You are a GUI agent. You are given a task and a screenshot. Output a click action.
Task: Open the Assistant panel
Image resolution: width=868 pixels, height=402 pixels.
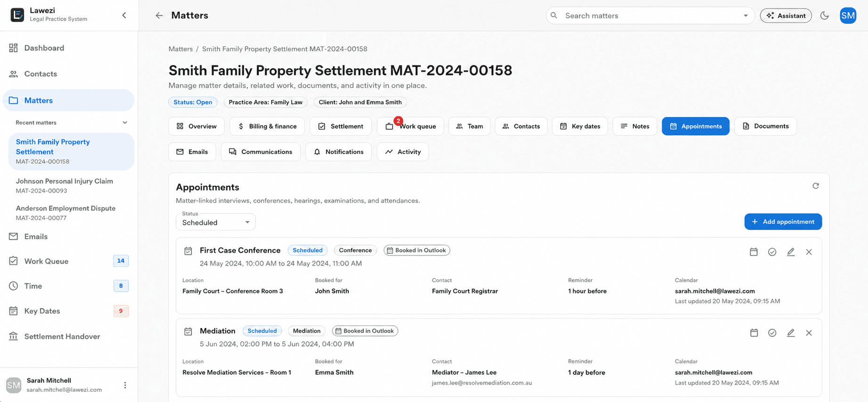(x=786, y=16)
